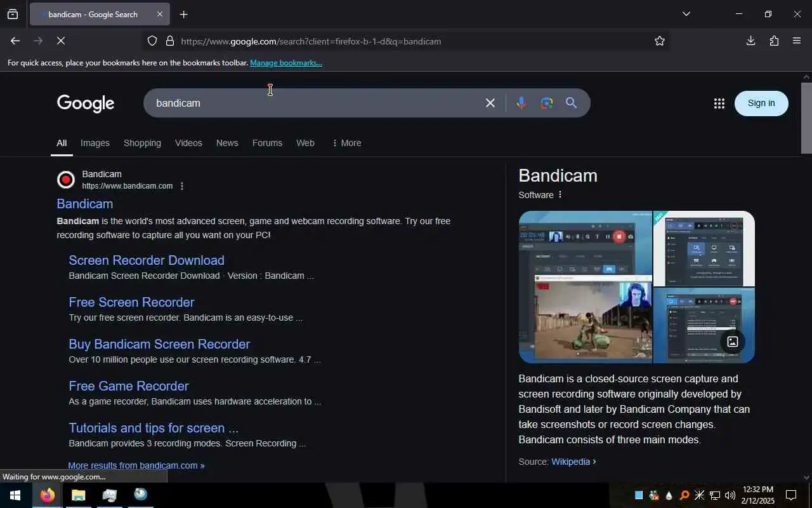
Task: Bookmark this page with the star icon
Action: 660,41
